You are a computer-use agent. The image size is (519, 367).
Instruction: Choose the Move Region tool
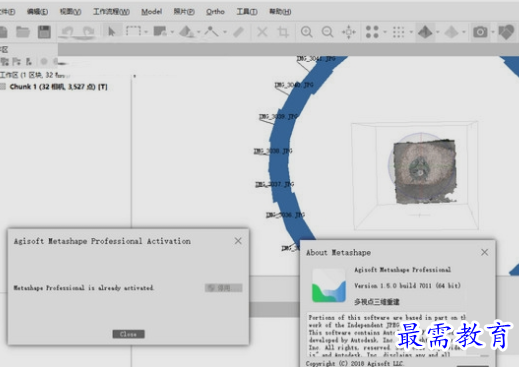pos(160,32)
